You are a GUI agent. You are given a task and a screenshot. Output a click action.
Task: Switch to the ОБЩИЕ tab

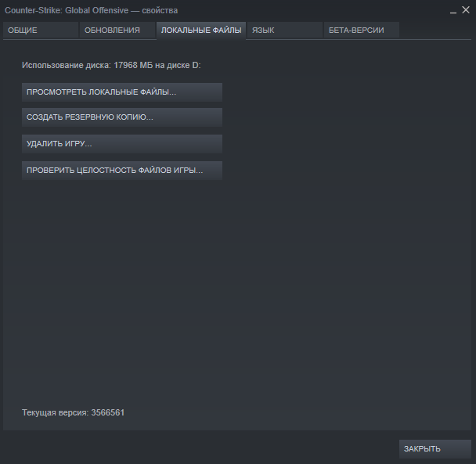coord(41,30)
